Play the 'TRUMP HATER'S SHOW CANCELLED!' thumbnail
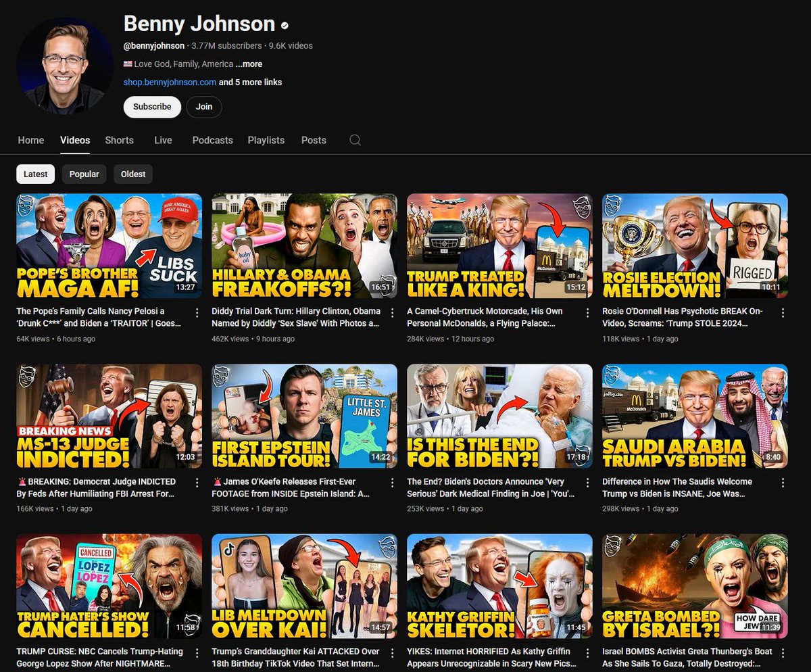Viewport: 811px width, 672px height. click(x=109, y=586)
